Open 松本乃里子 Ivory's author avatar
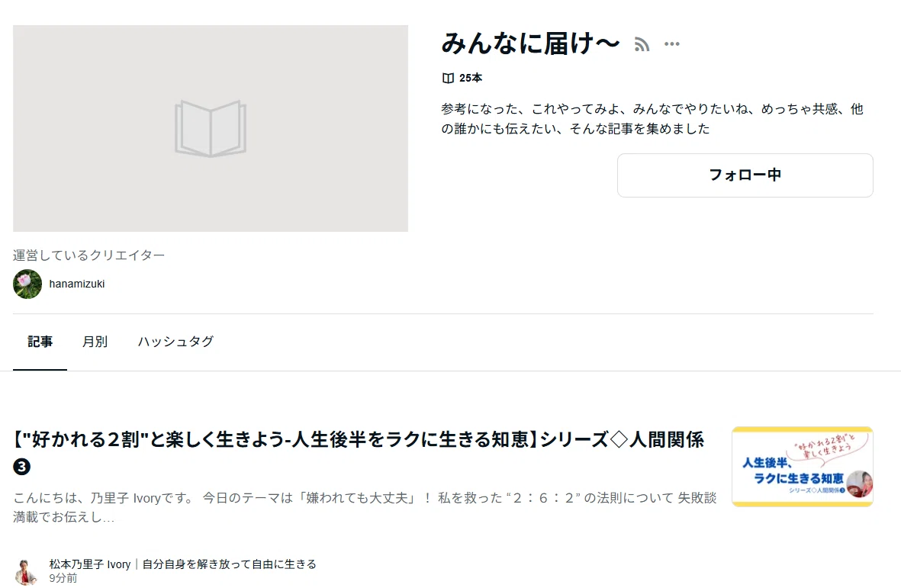This screenshot has width=901, height=588. point(26,571)
